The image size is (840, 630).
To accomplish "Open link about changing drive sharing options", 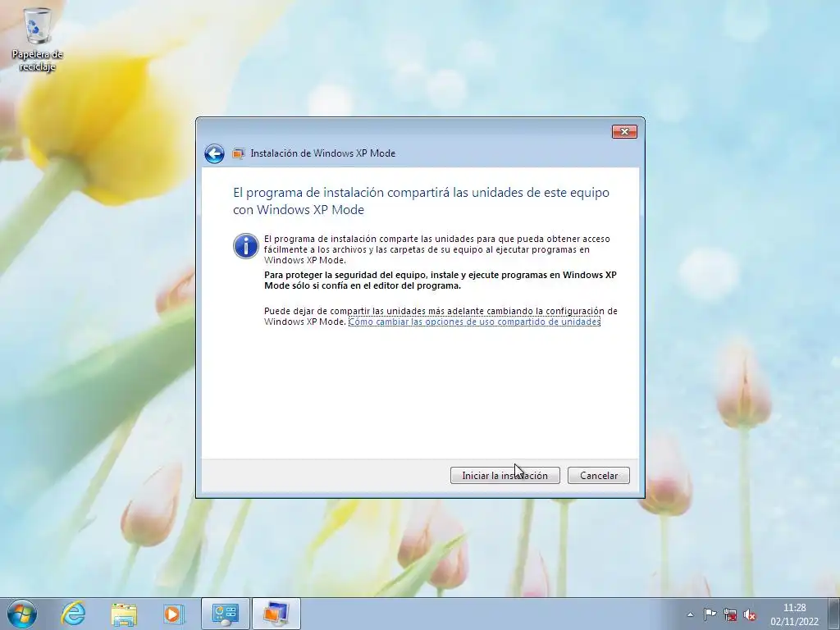I will click(x=474, y=322).
